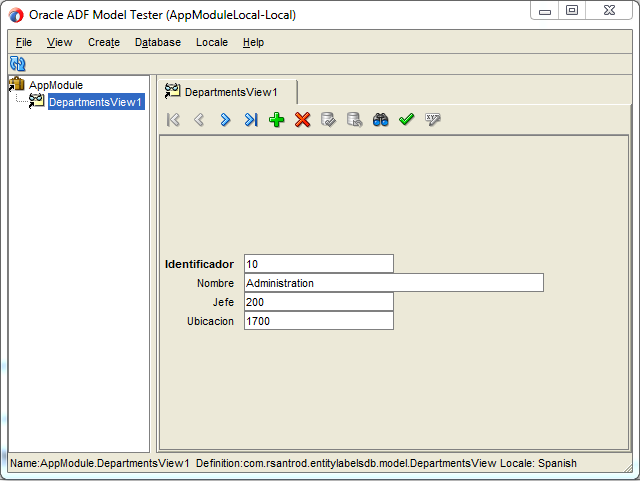Click the Jefe field containing 200
640x481 pixels.
(x=319, y=302)
